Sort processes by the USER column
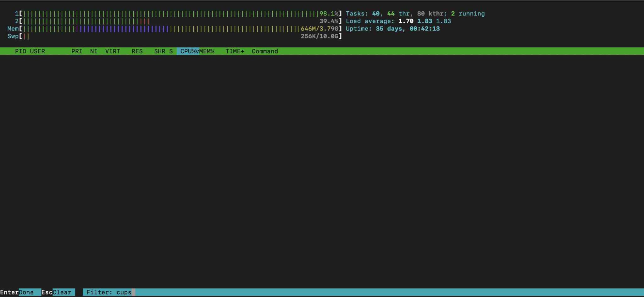The image size is (644, 297). click(x=37, y=51)
